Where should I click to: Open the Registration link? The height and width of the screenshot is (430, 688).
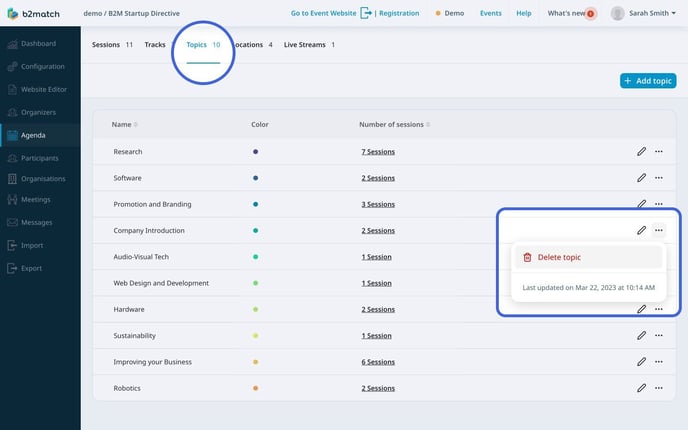coord(399,13)
